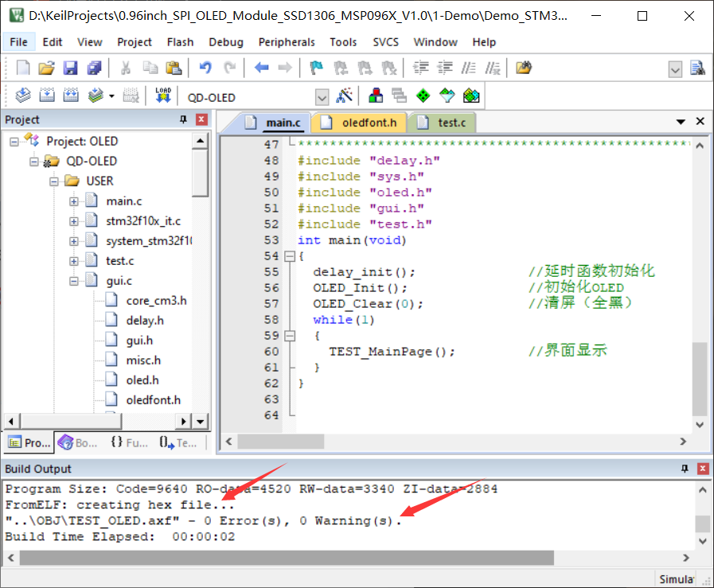Undo the last edit
This screenshot has height=588, width=714.
(205, 68)
